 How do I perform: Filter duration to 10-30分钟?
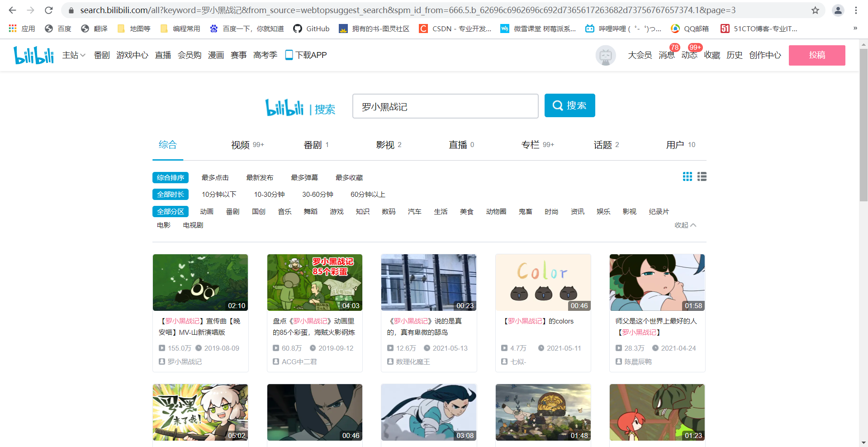(269, 195)
